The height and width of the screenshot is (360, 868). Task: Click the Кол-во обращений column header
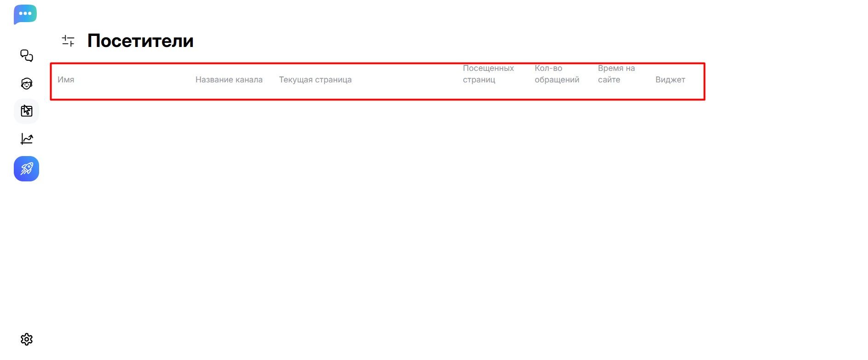[557, 74]
